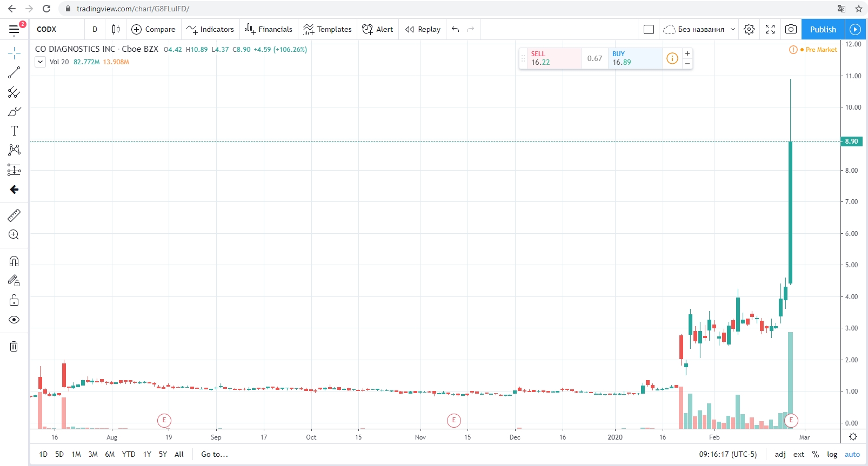Enter fullscreen mode

770,29
